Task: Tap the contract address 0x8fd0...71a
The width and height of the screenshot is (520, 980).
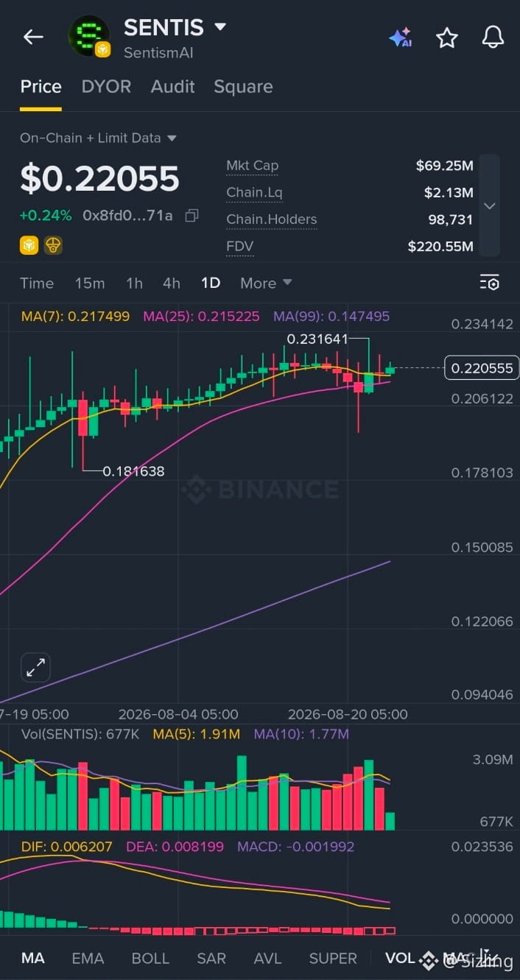Action: click(x=127, y=216)
